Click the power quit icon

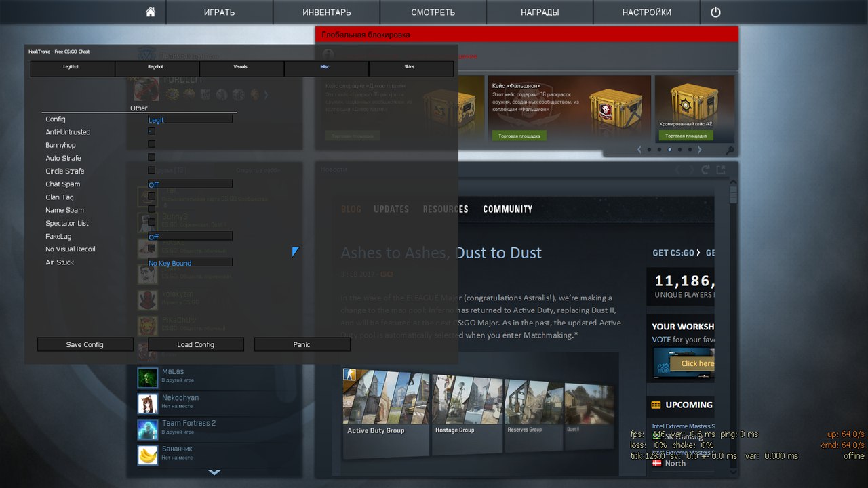(715, 12)
